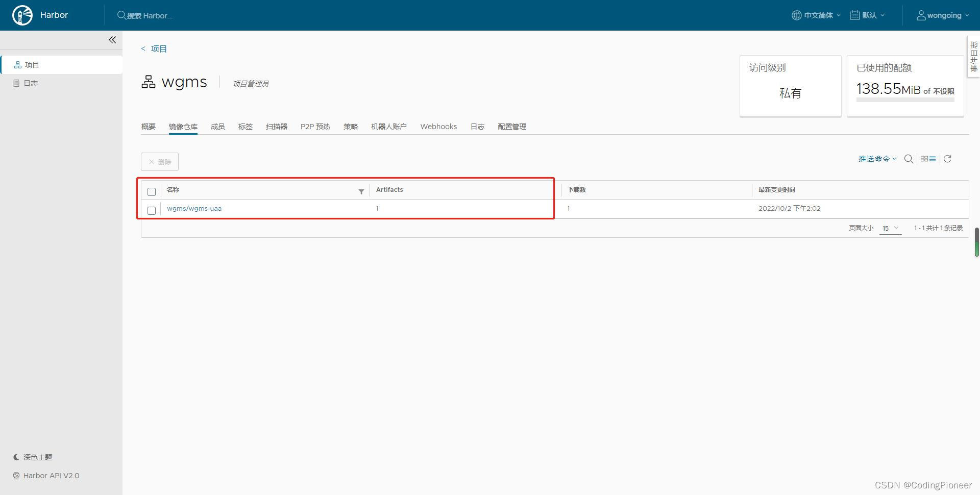Image resolution: width=980 pixels, height=495 pixels.
Task: Open the project 日志 tab
Action: pyautogui.click(x=478, y=127)
